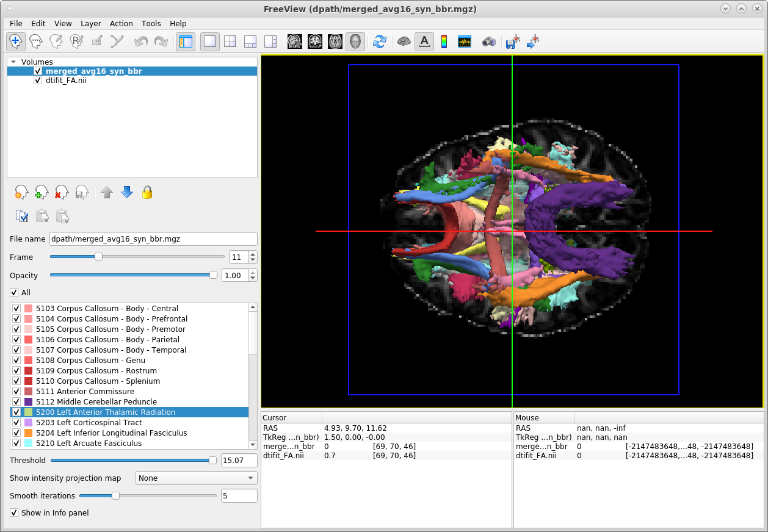768x532 pixels.
Task: Open the Tools menu
Action: (x=151, y=23)
